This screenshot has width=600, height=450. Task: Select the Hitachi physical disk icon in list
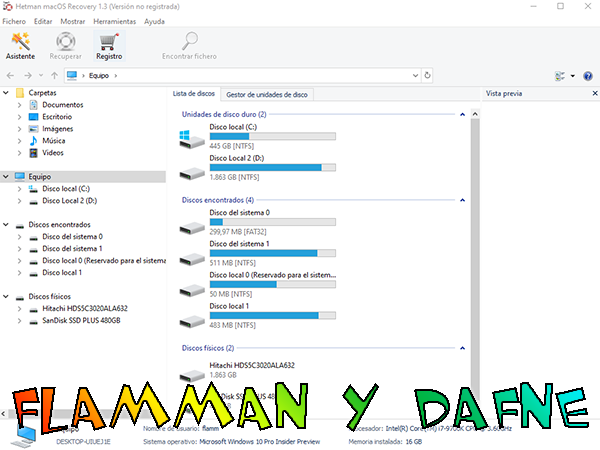click(192, 375)
